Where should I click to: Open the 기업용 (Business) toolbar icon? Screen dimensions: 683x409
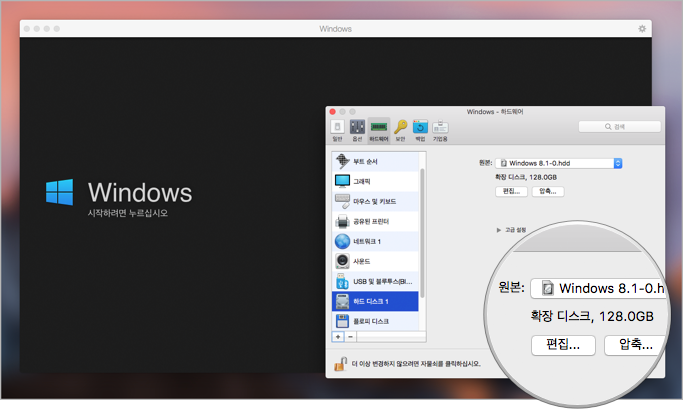pos(440,130)
